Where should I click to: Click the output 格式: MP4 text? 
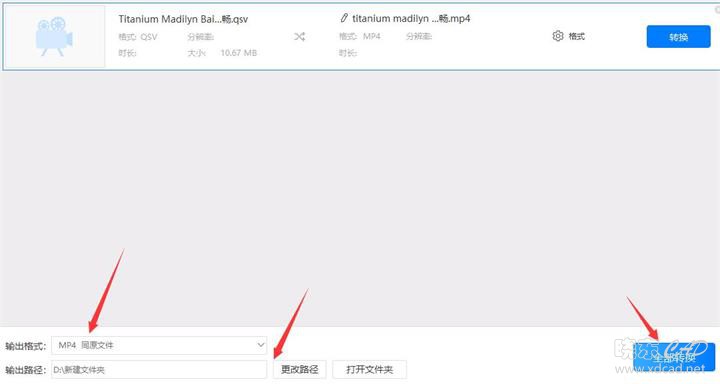tap(360, 36)
